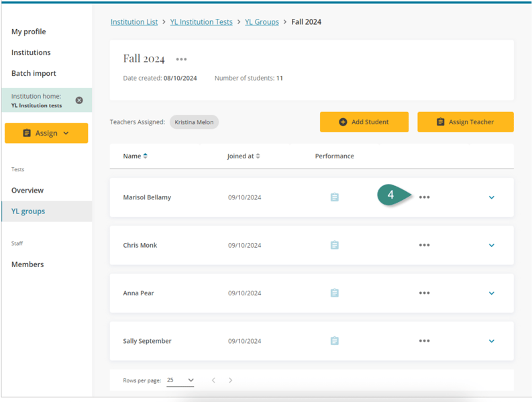The image size is (532, 402).
Task: Go to next page of results
Action: (231, 381)
